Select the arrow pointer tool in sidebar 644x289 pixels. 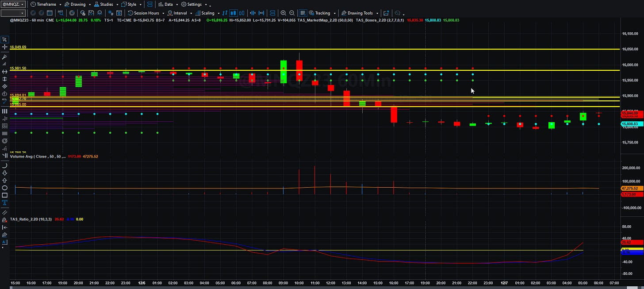click(4, 39)
